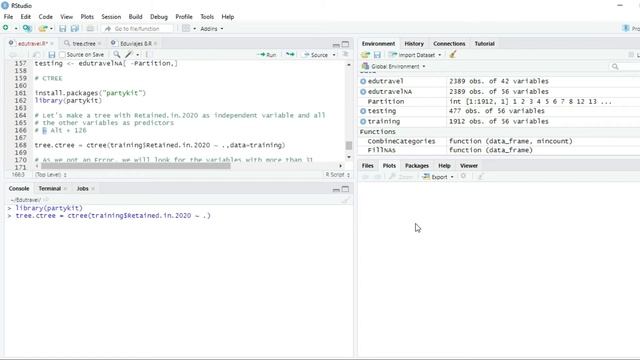The height and width of the screenshot is (360, 640).
Task: Click the document outline icon
Action: point(345,54)
